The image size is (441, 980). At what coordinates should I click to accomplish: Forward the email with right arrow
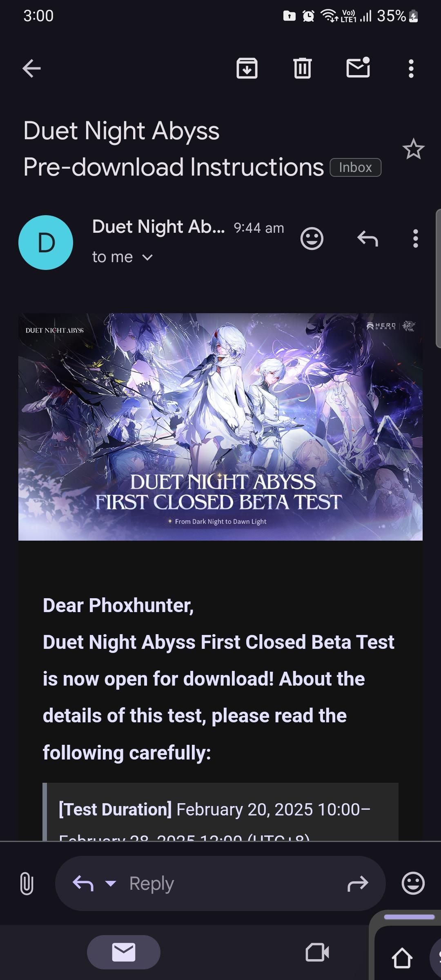[358, 884]
